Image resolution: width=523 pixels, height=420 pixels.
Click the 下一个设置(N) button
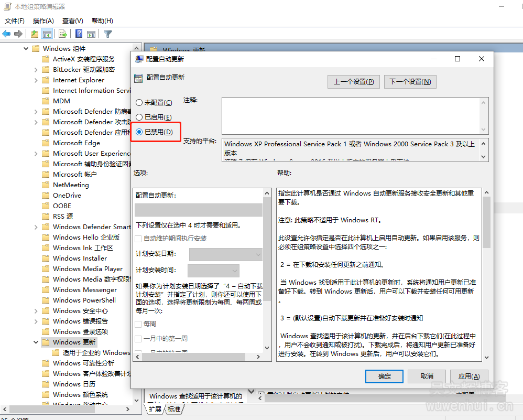click(x=410, y=82)
